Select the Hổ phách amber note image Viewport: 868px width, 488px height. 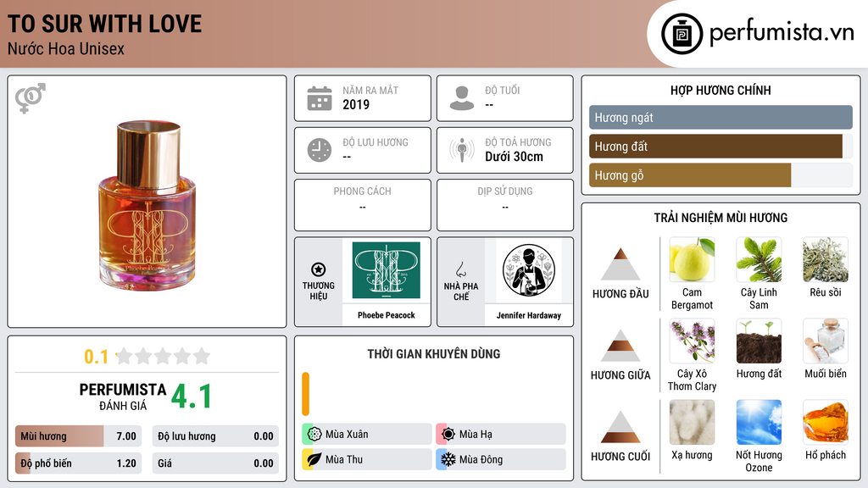point(826,422)
